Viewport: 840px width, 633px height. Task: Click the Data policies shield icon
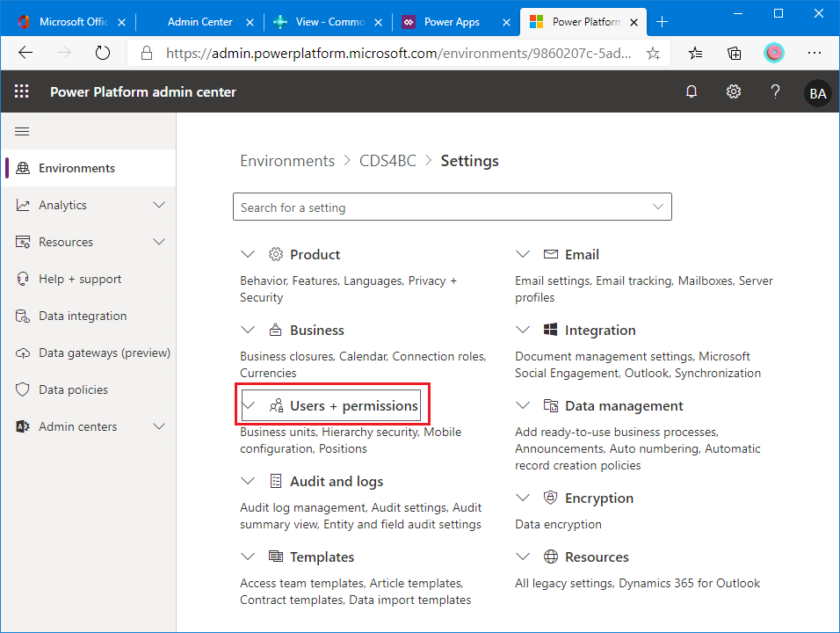point(23,389)
